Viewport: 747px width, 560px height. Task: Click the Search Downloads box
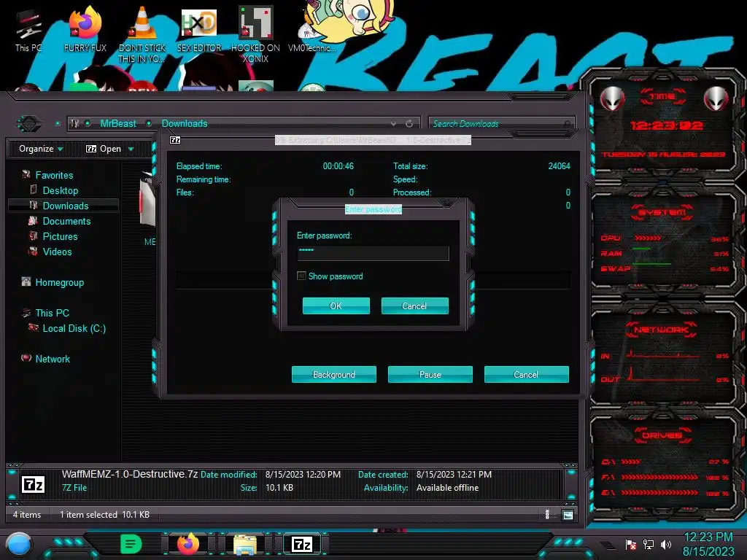pyautogui.click(x=501, y=124)
